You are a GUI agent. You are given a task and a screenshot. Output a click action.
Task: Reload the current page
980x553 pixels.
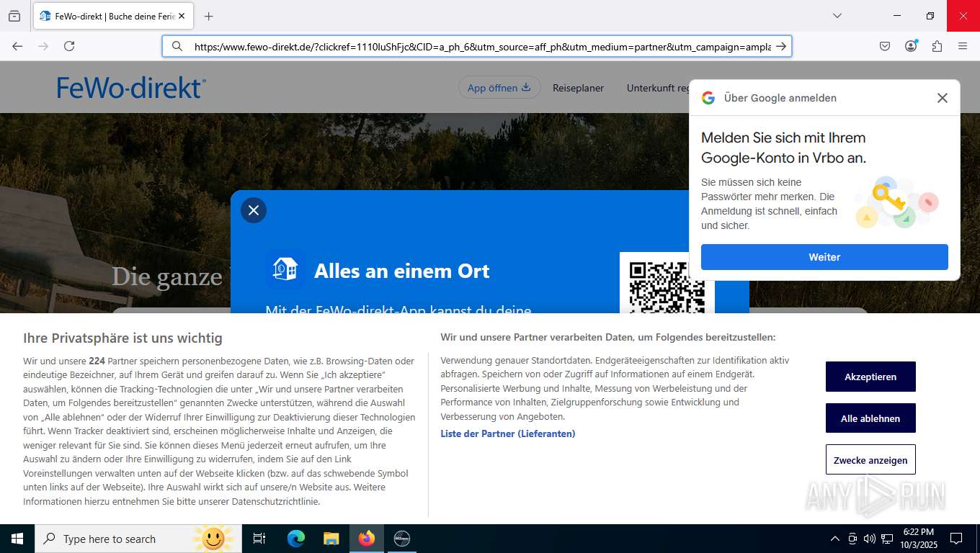click(x=69, y=46)
